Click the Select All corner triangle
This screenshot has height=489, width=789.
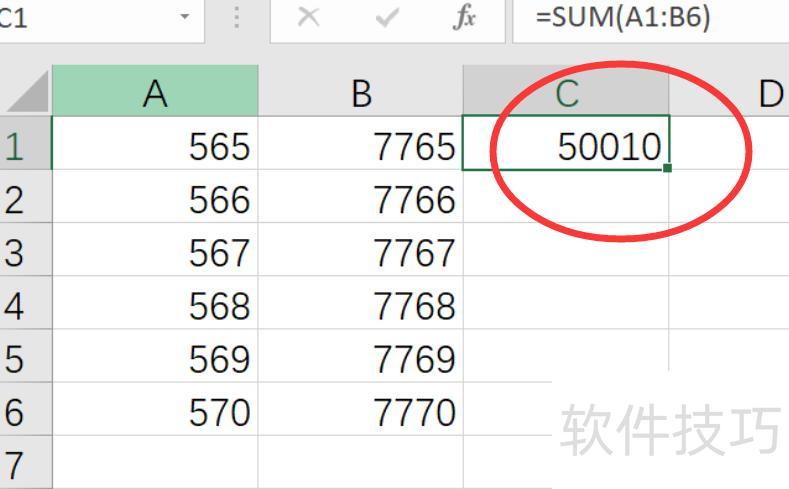(28, 92)
